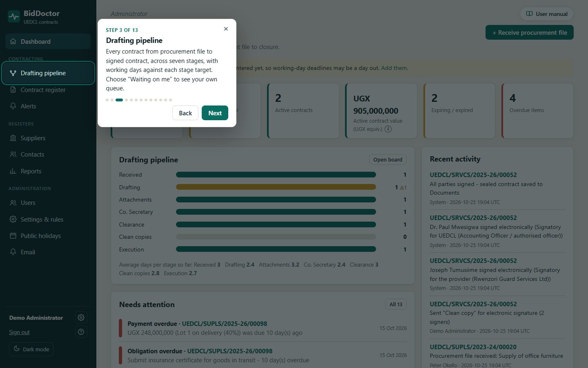Image resolution: width=588 pixels, height=368 pixels.
Task: Click Add them link in banner
Action: point(394,68)
